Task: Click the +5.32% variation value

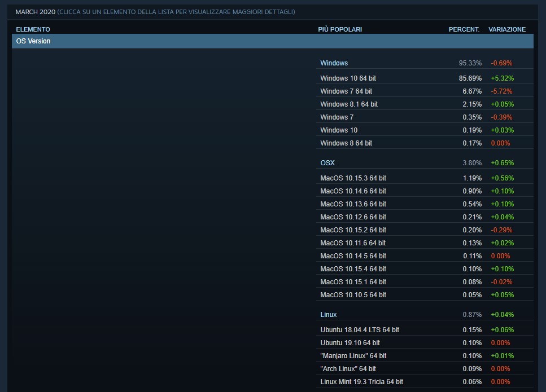Action: coord(502,78)
